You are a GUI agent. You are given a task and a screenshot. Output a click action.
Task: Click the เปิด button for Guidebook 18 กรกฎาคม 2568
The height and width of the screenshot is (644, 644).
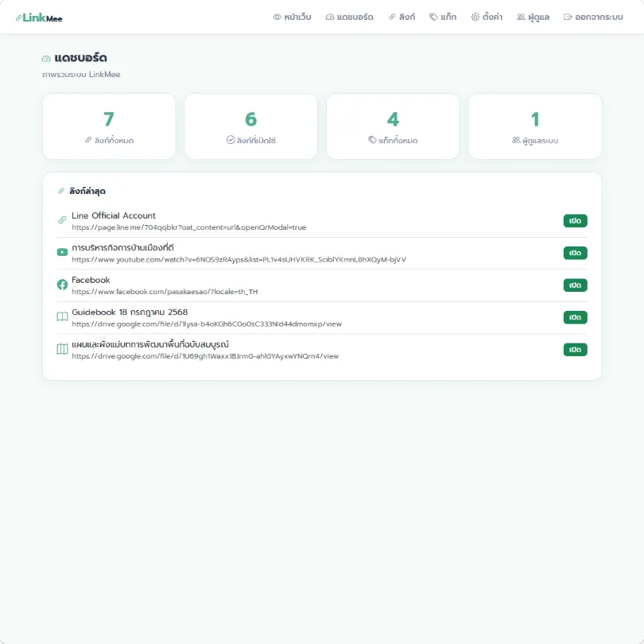[575, 317]
